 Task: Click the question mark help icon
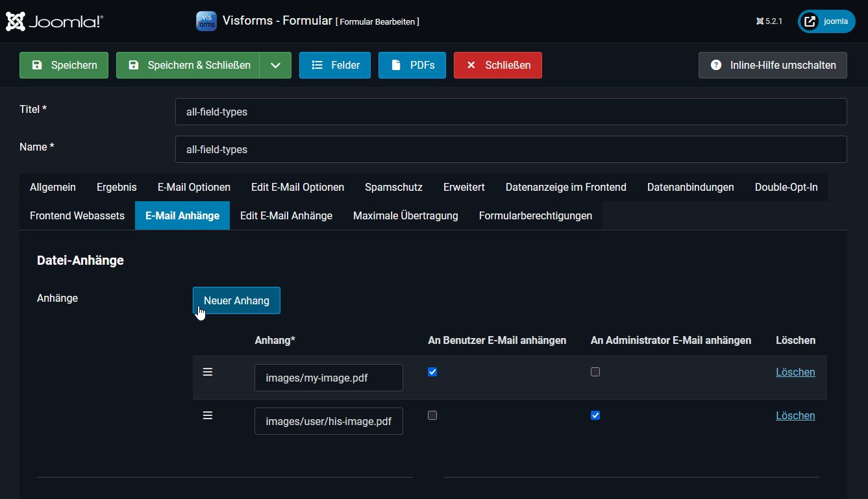(x=716, y=65)
